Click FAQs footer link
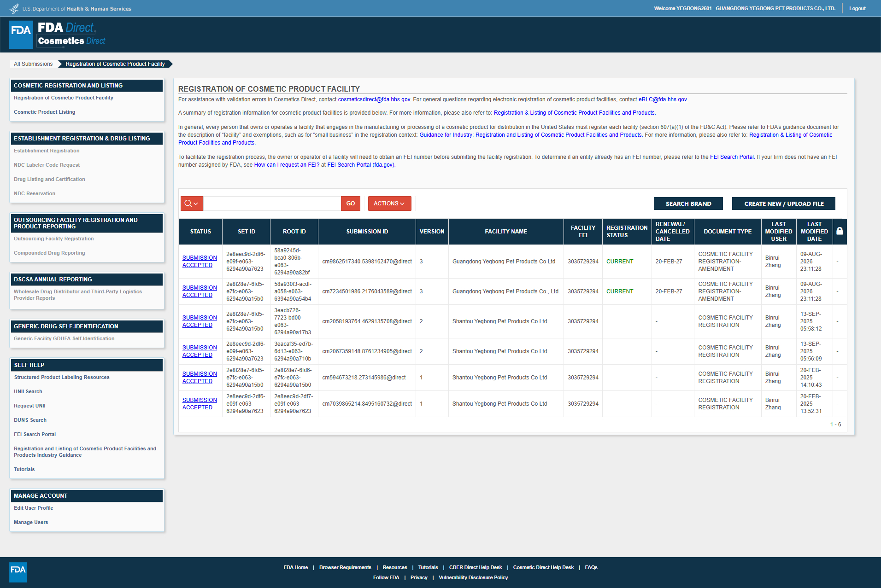 (591, 567)
